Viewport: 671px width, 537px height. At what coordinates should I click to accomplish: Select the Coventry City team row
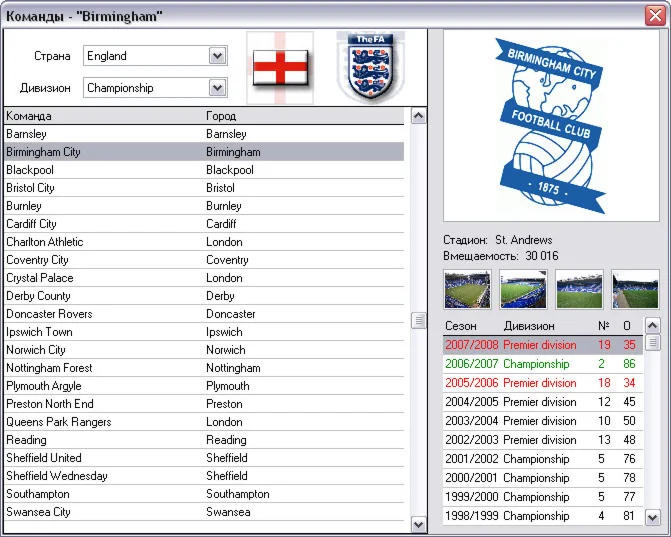(204, 260)
